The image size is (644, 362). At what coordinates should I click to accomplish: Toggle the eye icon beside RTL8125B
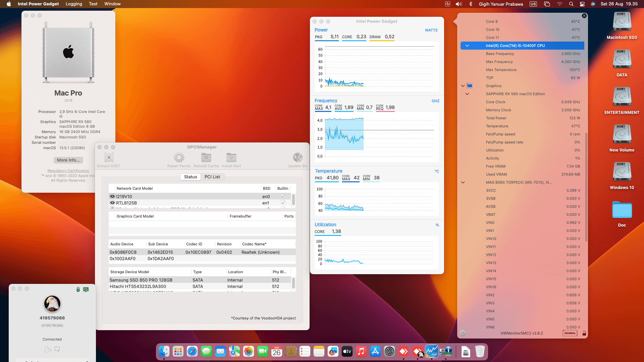tap(112, 202)
